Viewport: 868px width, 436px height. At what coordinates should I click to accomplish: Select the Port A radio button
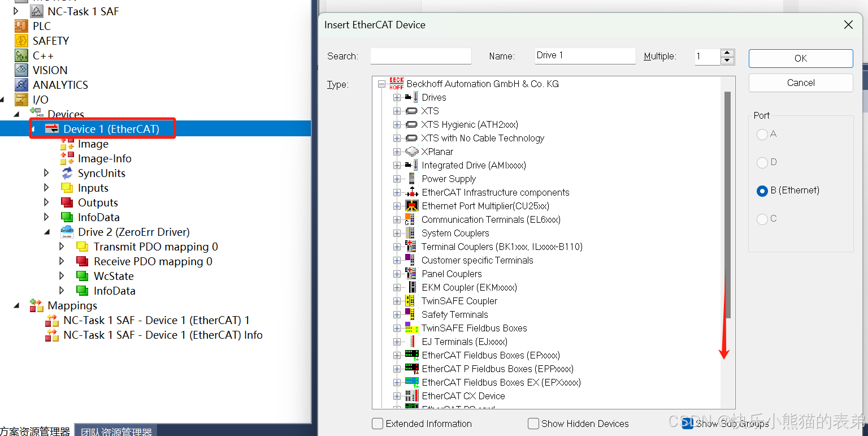click(762, 134)
